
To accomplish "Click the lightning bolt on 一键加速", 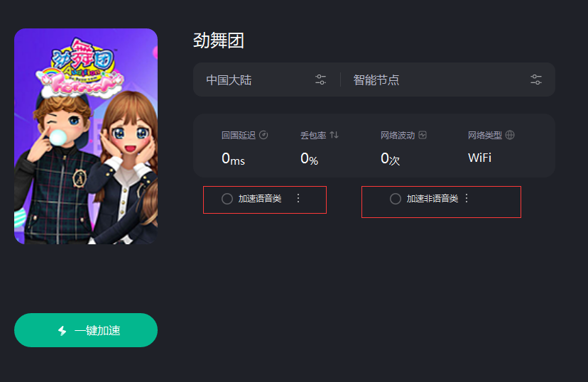I will click(x=62, y=331).
